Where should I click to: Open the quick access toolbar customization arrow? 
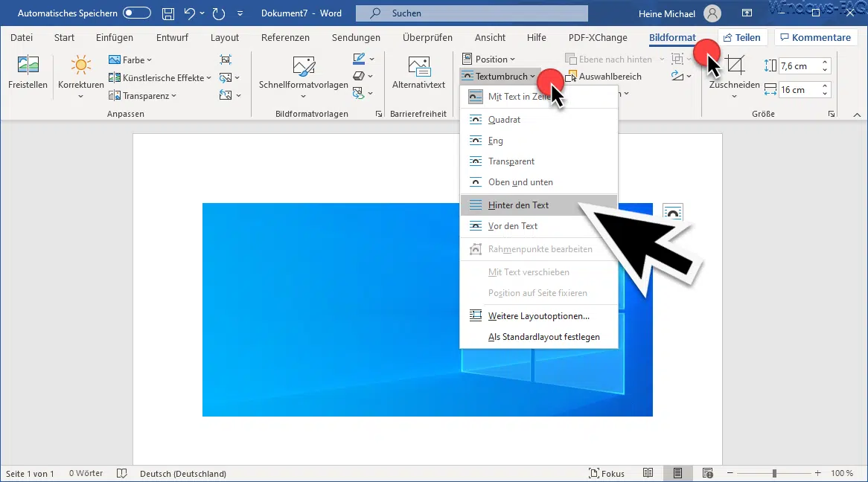point(240,13)
